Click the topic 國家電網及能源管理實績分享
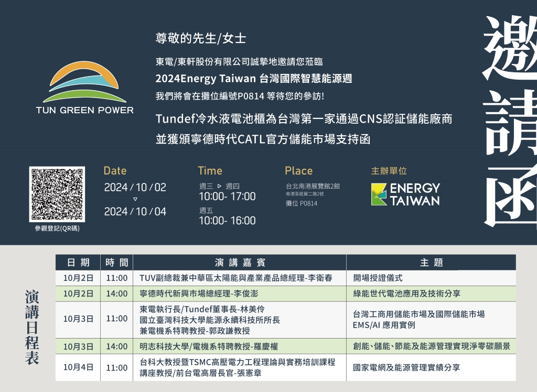The image size is (537, 392). (x=406, y=368)
